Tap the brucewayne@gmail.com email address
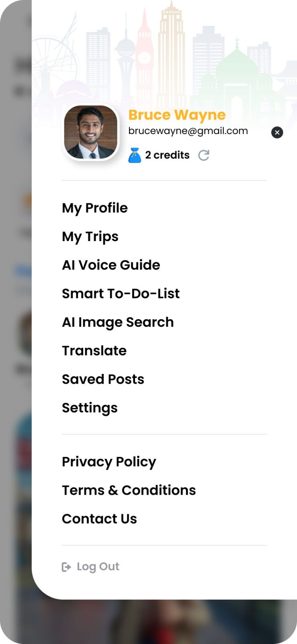297x644 pixels. [x=188, y=131]
